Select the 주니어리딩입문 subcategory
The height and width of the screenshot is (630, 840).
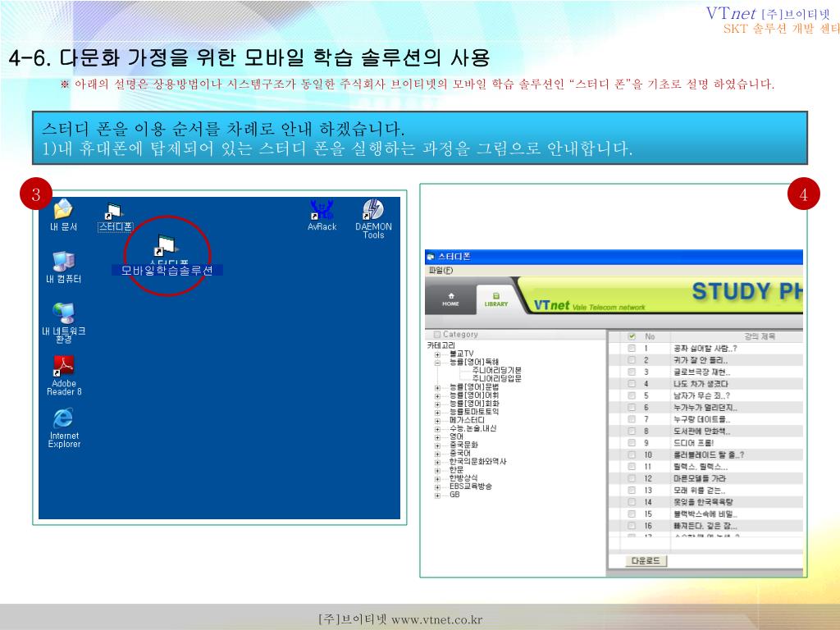point(496,378)
